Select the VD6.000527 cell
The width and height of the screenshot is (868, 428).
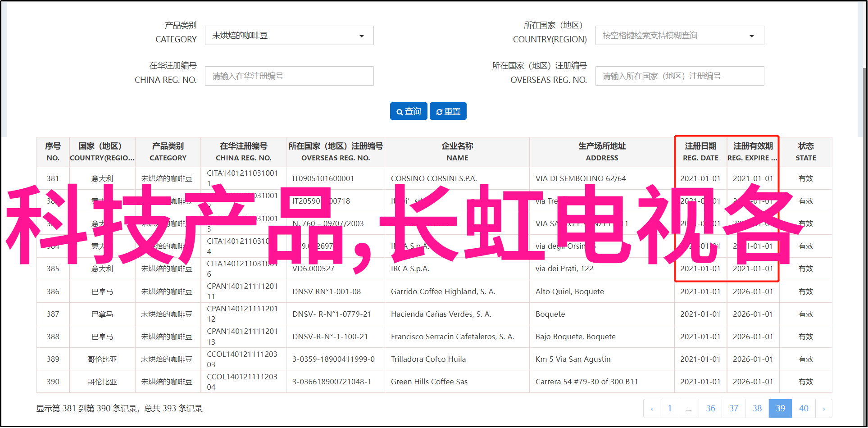(x=336, y=269)
